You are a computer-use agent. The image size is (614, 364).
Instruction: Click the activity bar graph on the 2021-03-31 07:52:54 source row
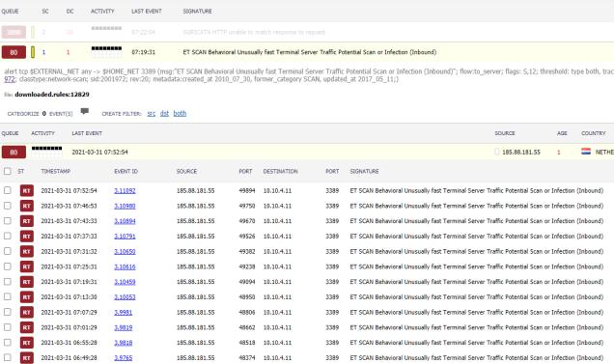click(x=47, y=152)
